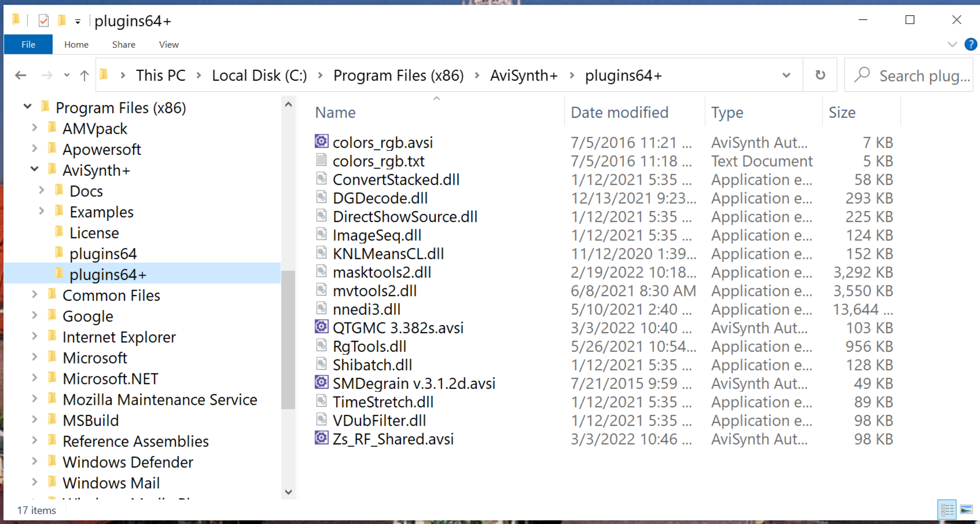Expand the Examples folder tree node
This screenshot has height=524, width=980.
(42, 211)
